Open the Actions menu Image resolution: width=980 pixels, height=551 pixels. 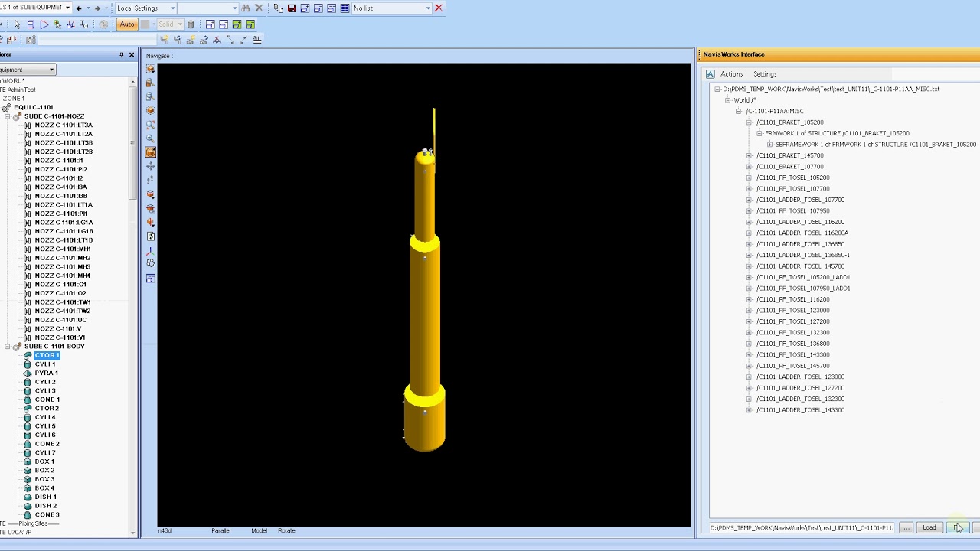point(731,74)
